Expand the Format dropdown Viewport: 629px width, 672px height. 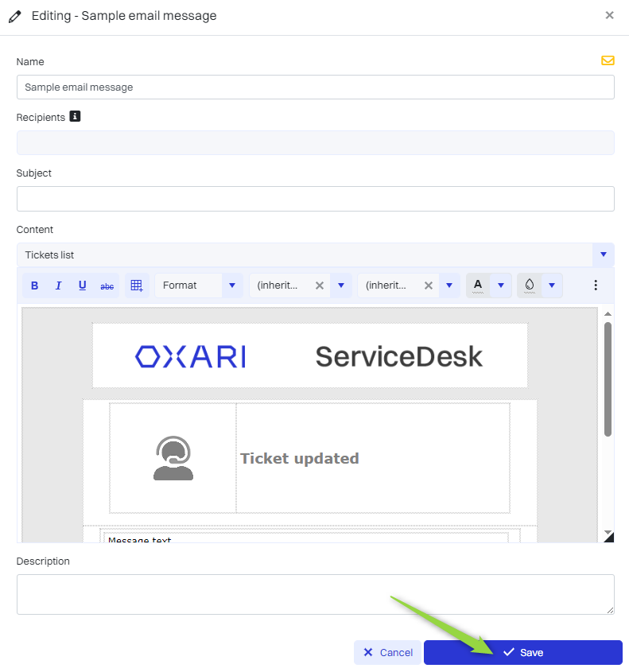[232, 286]
